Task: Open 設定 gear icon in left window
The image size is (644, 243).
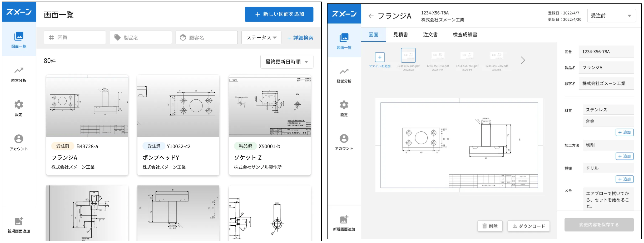Action: point(19,105)
